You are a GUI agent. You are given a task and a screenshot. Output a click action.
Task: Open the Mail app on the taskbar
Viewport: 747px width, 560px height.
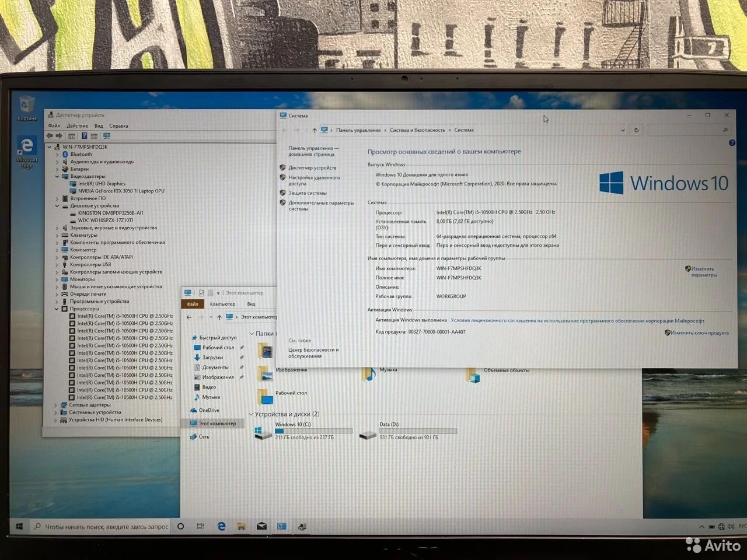pos(261,527)
